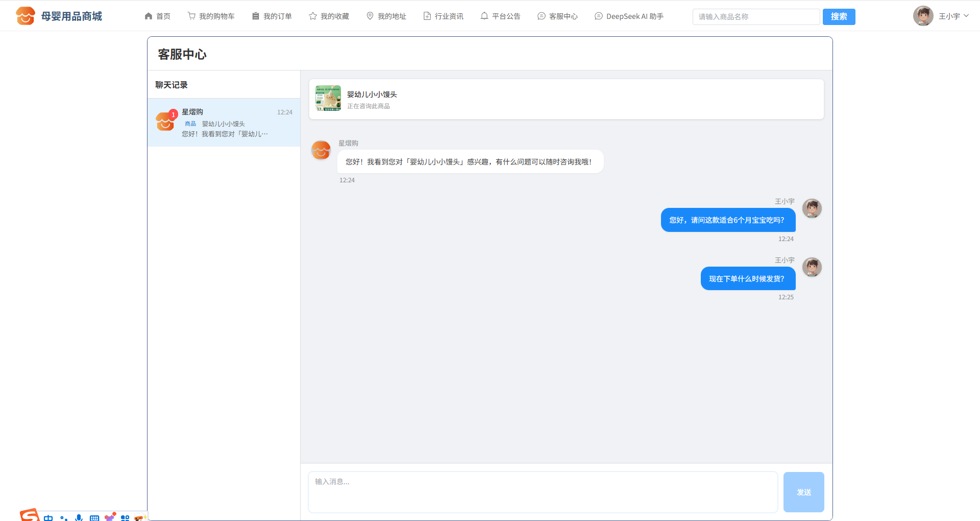
Task: Click the 输入消息 message input box
Action: click(543, 492)
